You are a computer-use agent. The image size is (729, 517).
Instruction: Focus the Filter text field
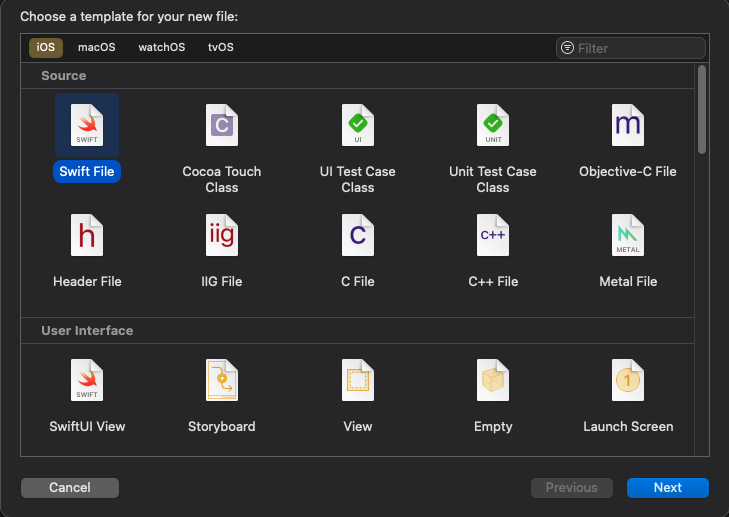631,48
